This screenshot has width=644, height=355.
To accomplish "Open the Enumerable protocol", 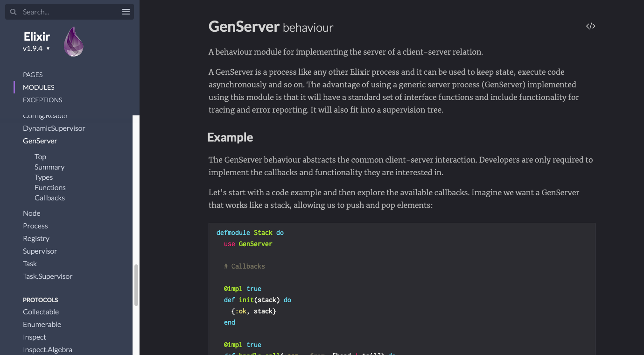I will coord(42,324).
